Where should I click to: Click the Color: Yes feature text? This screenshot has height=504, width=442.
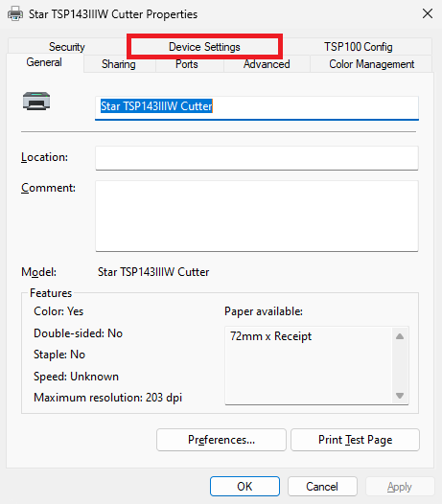click(x=58, y=311)
